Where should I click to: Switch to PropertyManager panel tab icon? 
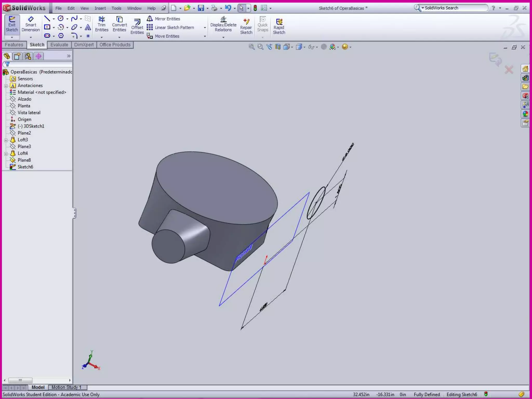tap(17, 56)
